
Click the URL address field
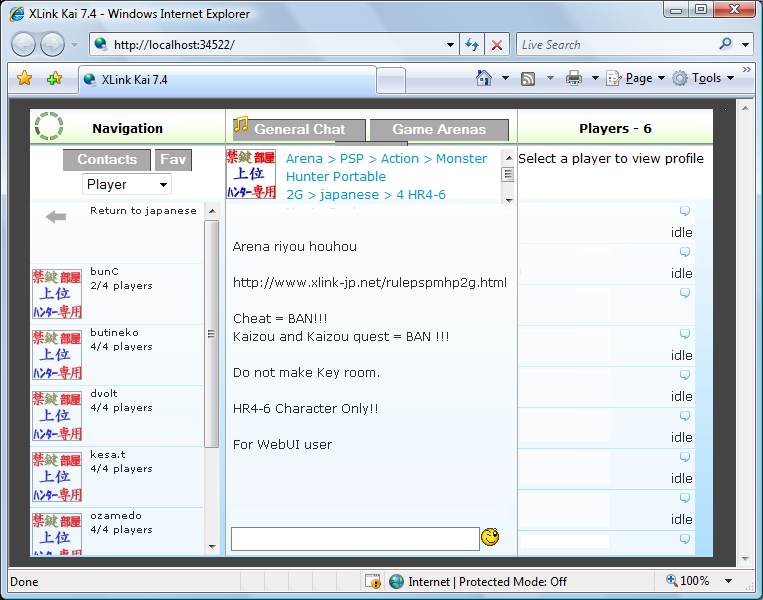click(277, 45)
